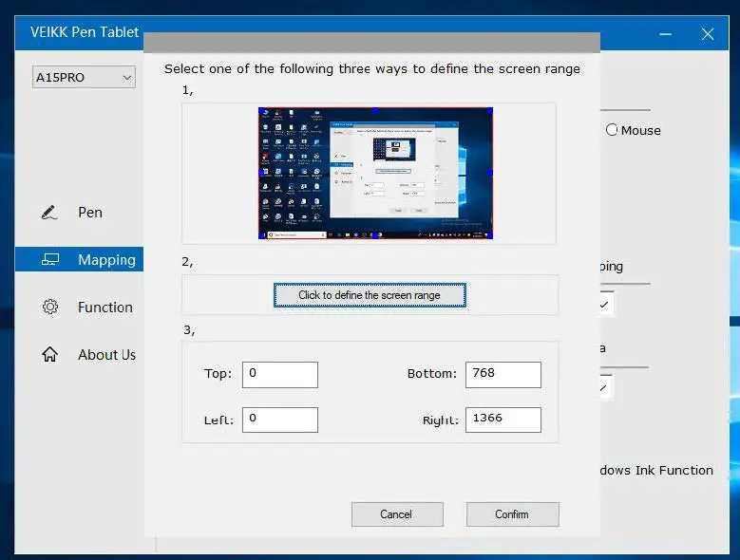Click the top-center handle on the screen preview
Image resolution: width=740 pixels, height=560 pixels.
pos(375,108)
